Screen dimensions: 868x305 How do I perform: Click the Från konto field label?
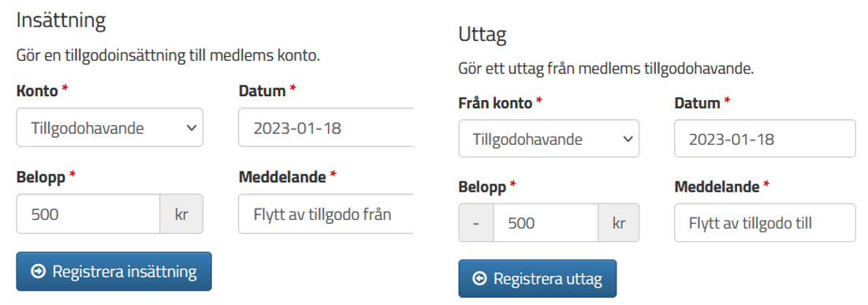pyautogui.click(x=495, y=102)
